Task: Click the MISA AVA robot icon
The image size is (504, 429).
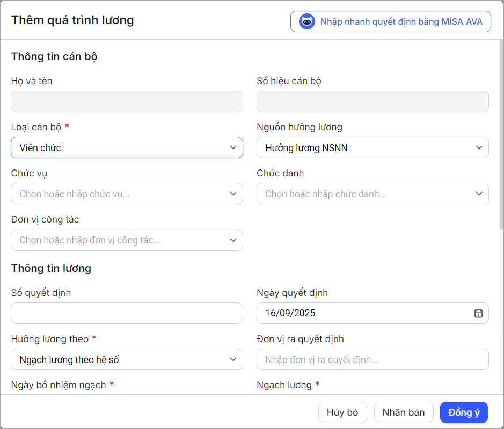Action: [307, 22]
